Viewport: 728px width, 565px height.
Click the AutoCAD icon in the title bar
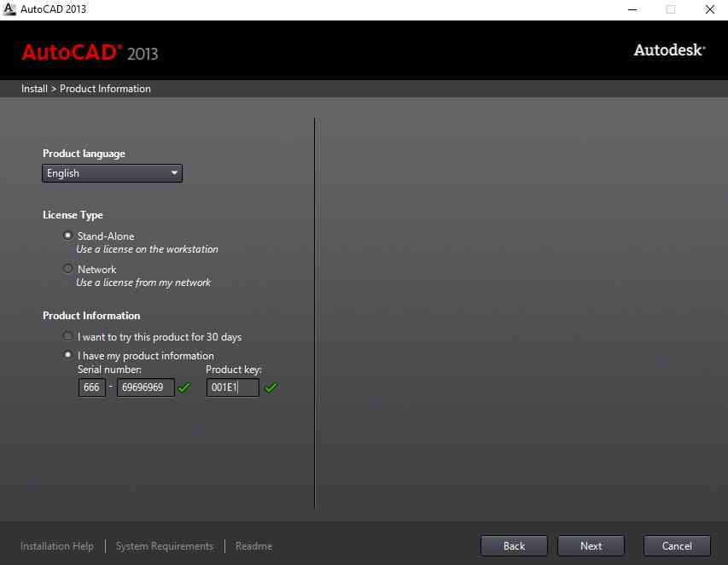tap(9, 9)
